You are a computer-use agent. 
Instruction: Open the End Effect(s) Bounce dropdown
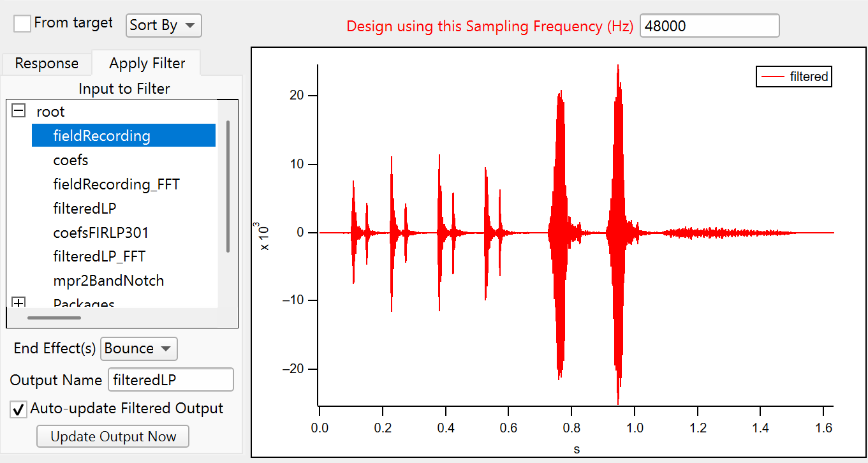pos(138,349)
